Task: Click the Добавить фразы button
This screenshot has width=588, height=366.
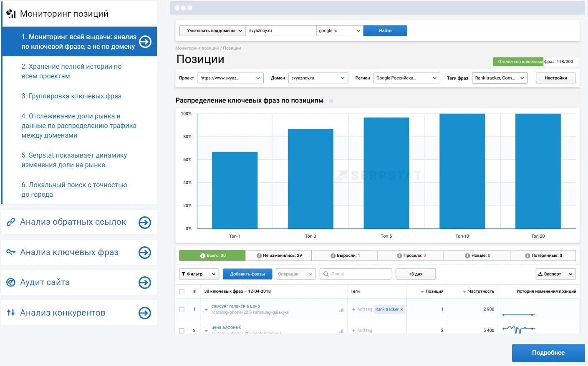Action: [247, 274]
